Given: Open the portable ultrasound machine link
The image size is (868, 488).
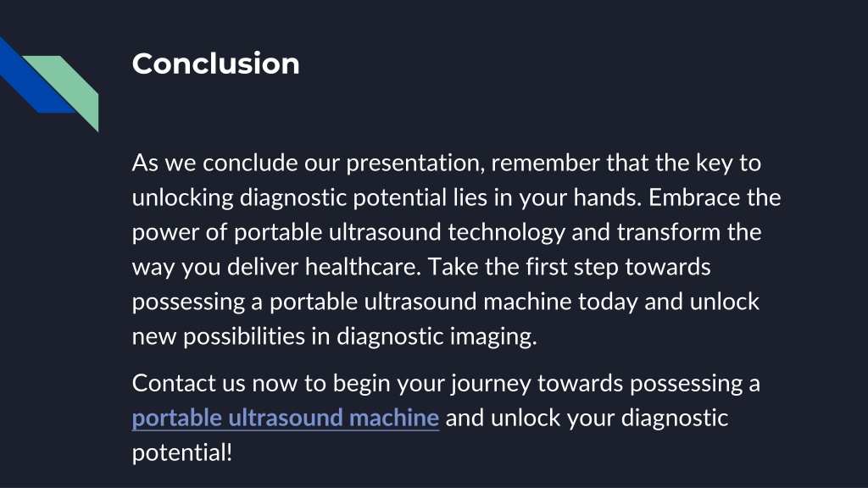Looking at the screenshot, I should 286,419.
